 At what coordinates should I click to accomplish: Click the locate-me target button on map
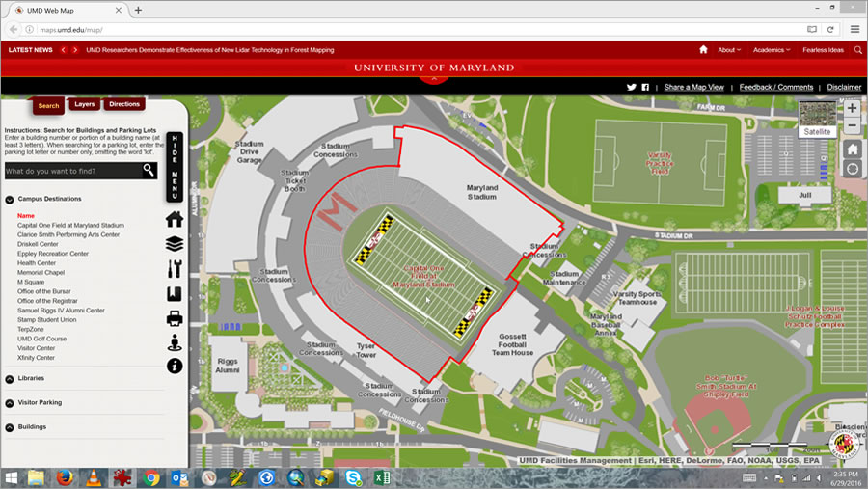[x=852, y=169]
